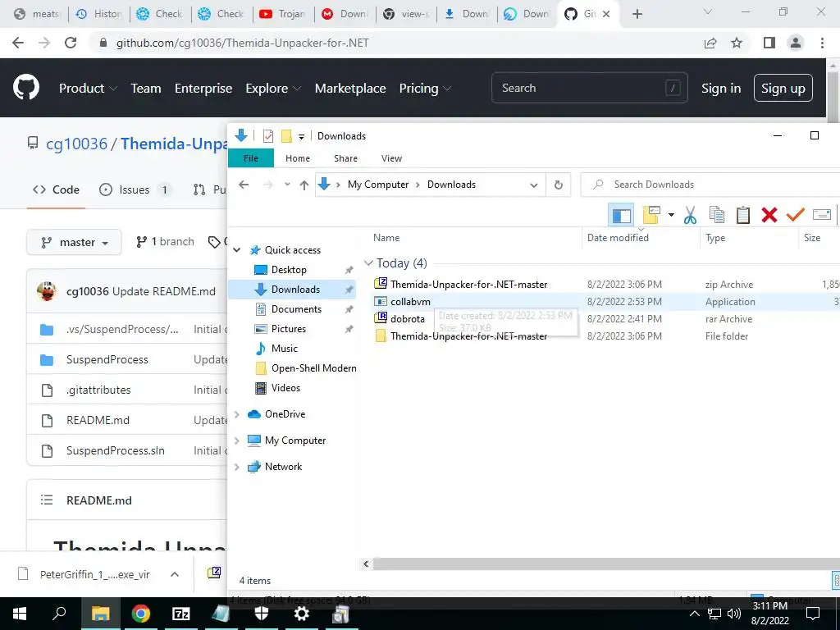
Task: Sort files by the Name column
Action: [x=386, y=238]
